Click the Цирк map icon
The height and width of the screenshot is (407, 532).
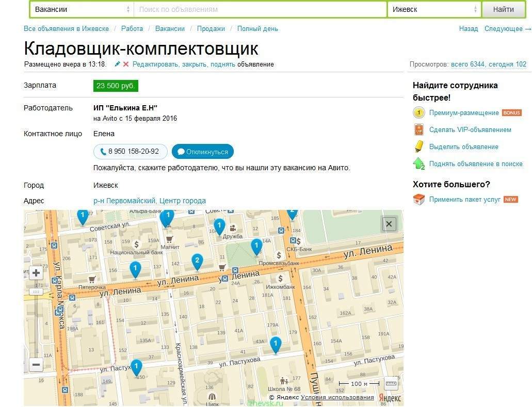(212, 397)
